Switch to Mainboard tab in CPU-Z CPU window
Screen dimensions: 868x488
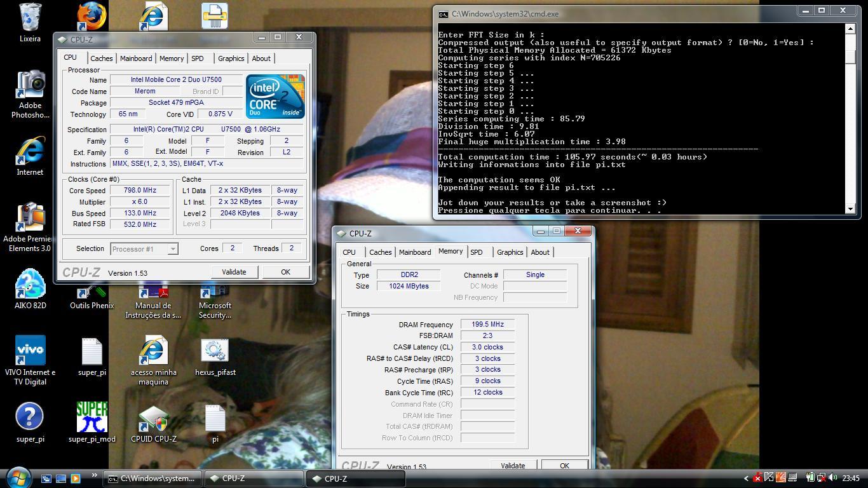click(x=136, y=58)
